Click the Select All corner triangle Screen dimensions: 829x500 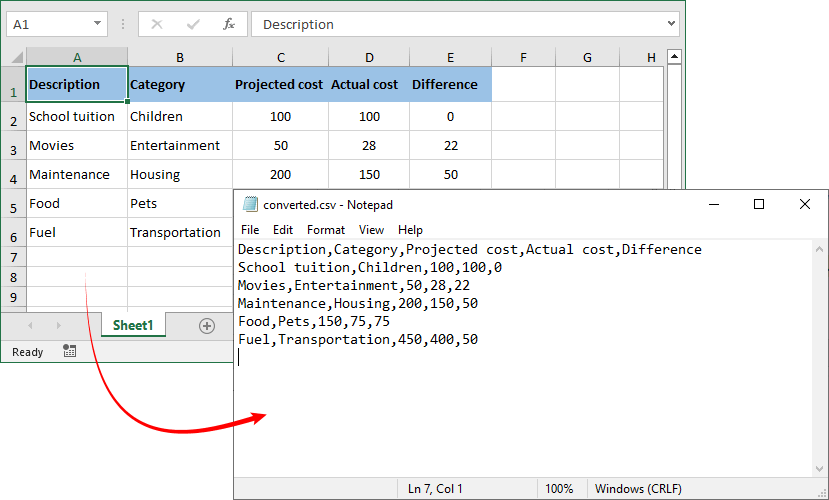[17, 57]
